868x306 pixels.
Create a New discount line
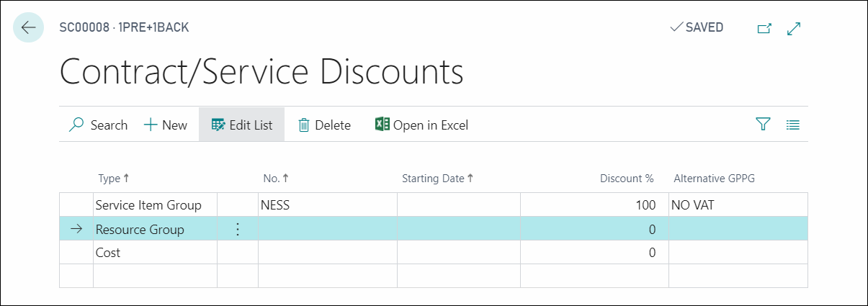tap(166, 125)
